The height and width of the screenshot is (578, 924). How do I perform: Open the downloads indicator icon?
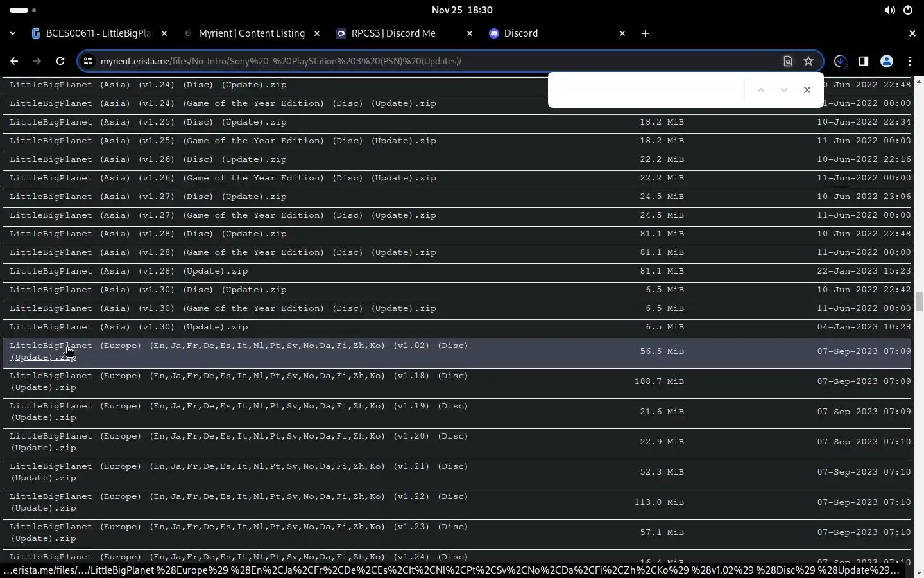coord(841,61)
